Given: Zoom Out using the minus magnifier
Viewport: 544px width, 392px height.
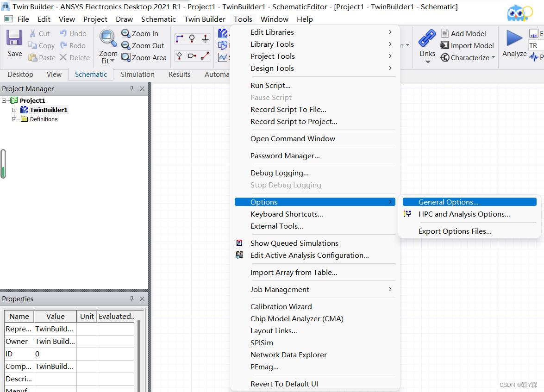Looking at the screenshot, I should pos(125,45).
